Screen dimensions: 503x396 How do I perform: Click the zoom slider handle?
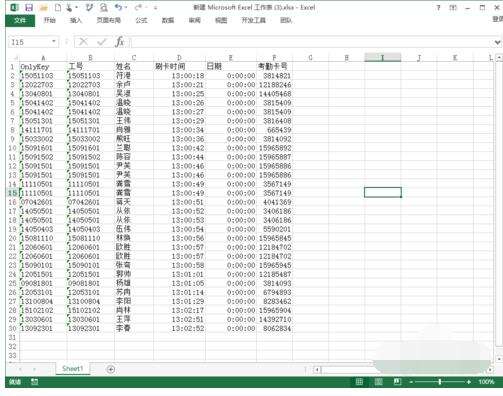click(440, 382)
